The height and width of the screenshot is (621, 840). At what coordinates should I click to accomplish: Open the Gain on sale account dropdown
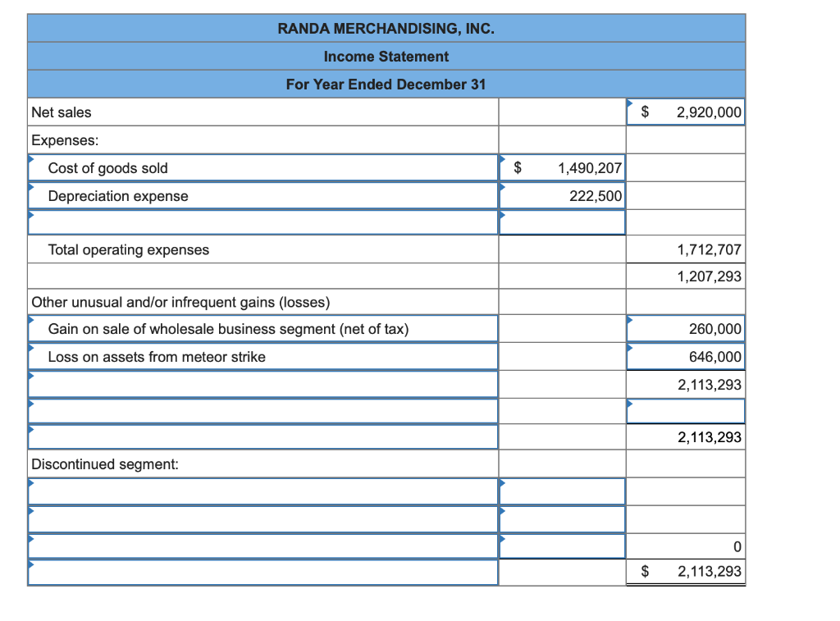click(x=262, y=327)
